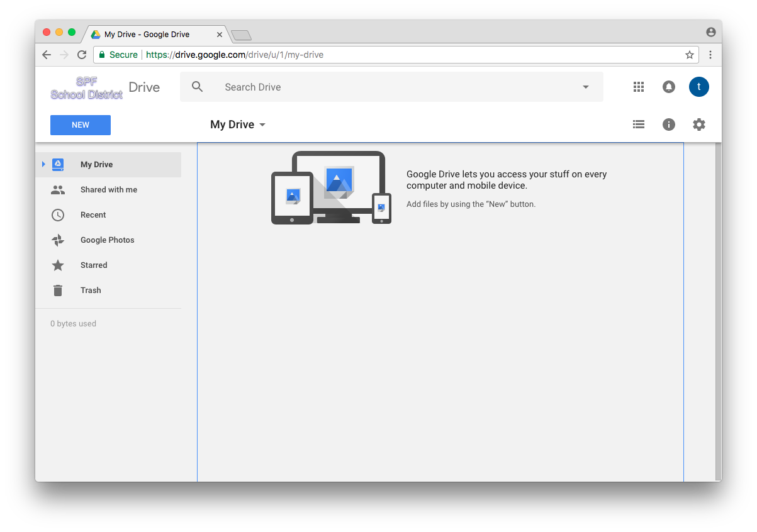
Task: Expand My Drive folder tree arrow
Action: pos(43,165)
